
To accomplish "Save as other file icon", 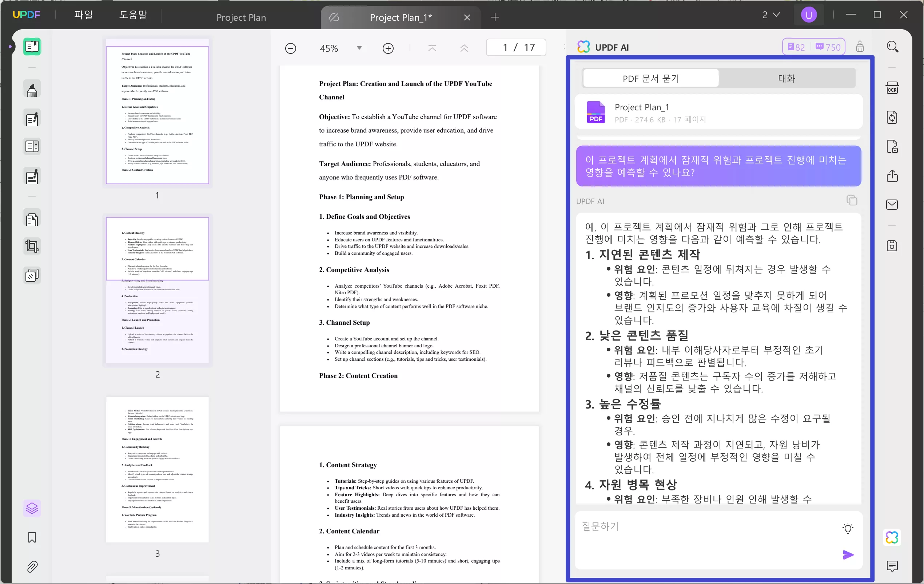I will pos(892,246).
